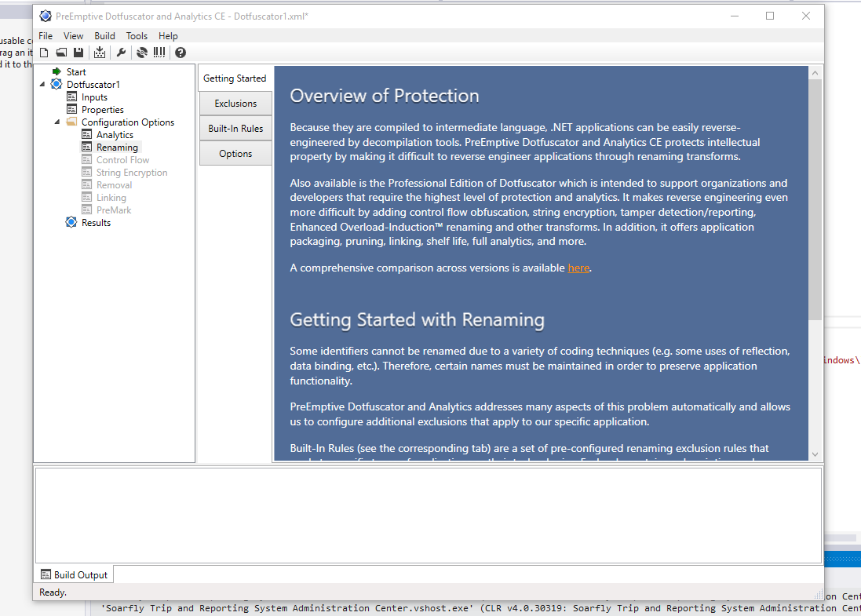Viewport: 861px width, 616px height.
Task: Click inside the empty build output pane
Action: 429,516
